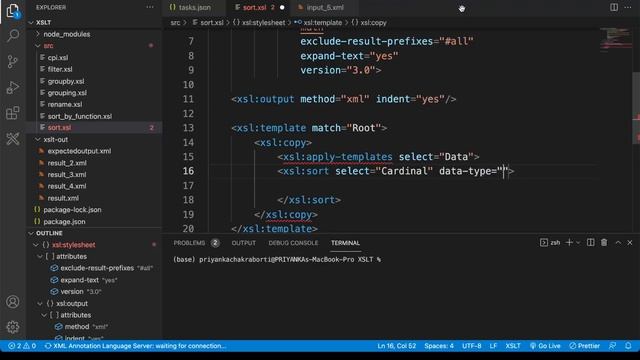Add a new terminal with plus icon

tap(569, 242)
